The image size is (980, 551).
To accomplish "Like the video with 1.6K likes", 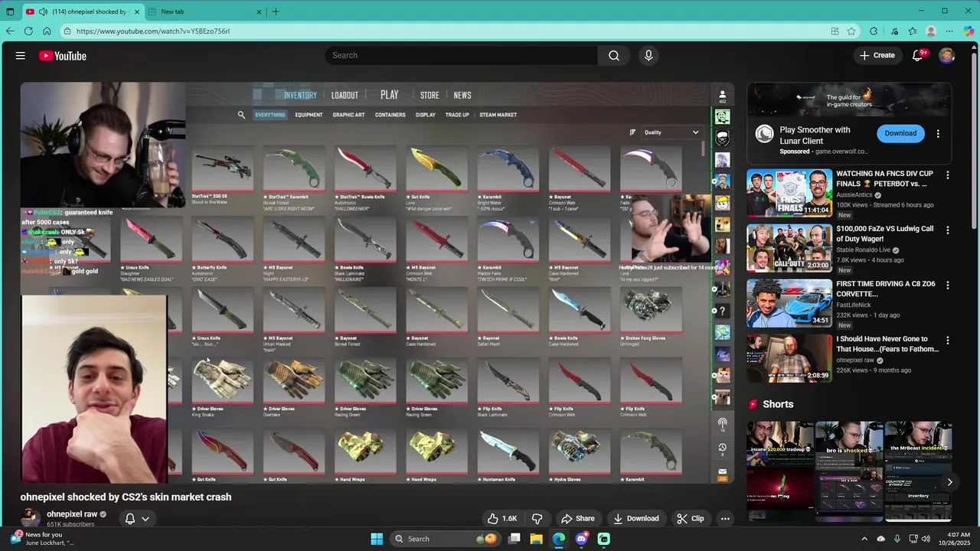I will tap(502, 518).
